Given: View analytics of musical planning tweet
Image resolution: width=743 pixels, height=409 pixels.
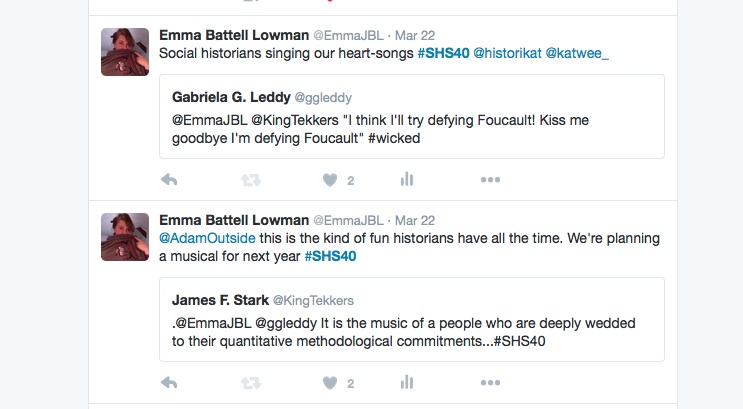Looking at the screenshot, I should 407,382.
